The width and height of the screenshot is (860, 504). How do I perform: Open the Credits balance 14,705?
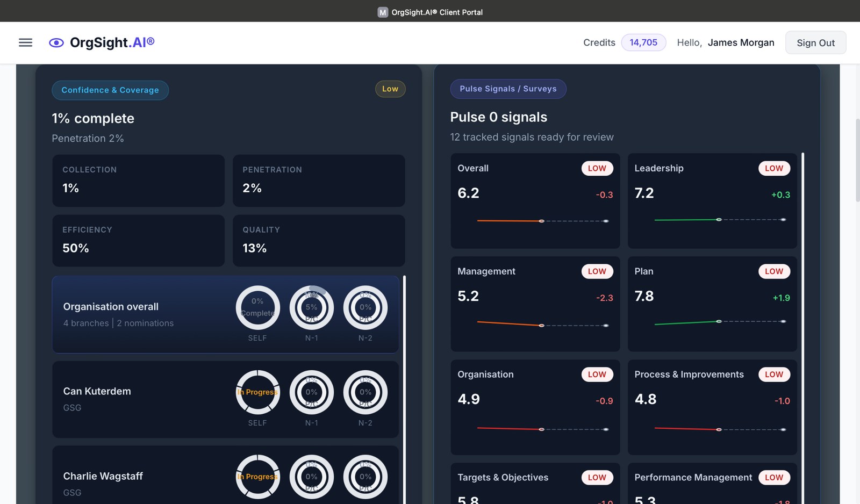click(x=643, y=42)
